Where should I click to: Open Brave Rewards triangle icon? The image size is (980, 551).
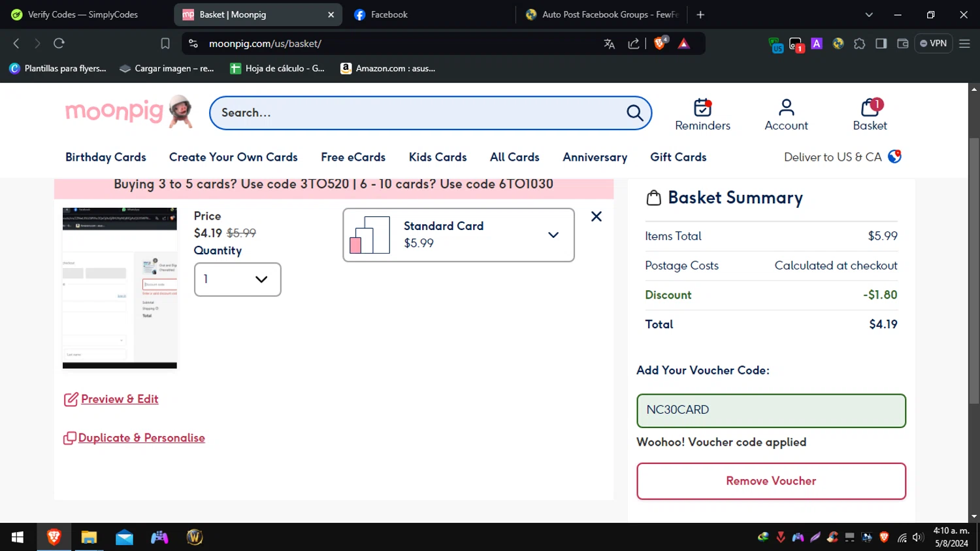684,44
